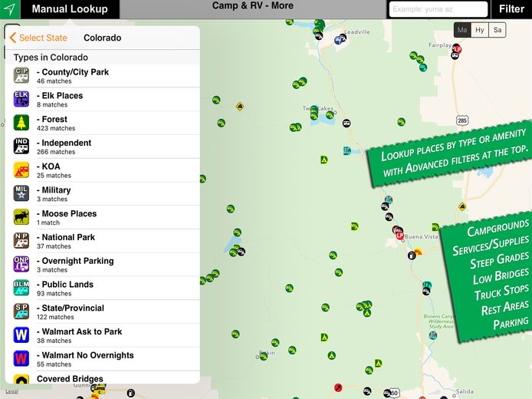Switch map to Hy (hybrid) view
Viewport: 532px width, 399px height.
[480, 30]
